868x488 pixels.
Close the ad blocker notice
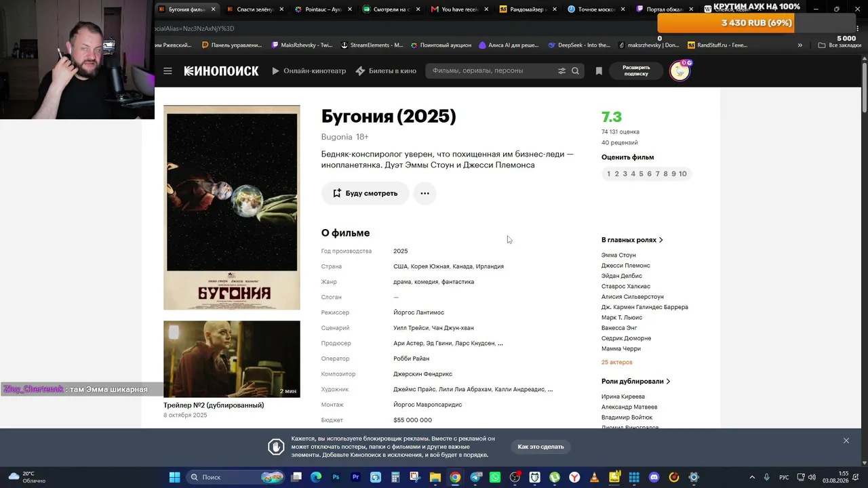coord(846,441)
